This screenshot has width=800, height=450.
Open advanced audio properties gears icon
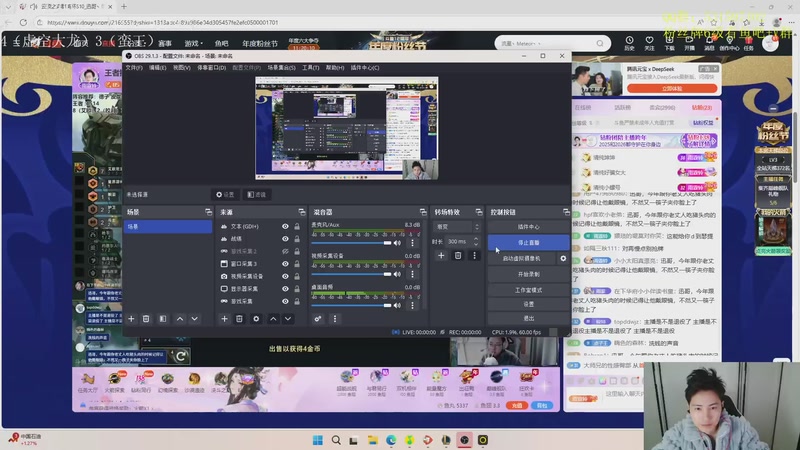click(318, 319)
